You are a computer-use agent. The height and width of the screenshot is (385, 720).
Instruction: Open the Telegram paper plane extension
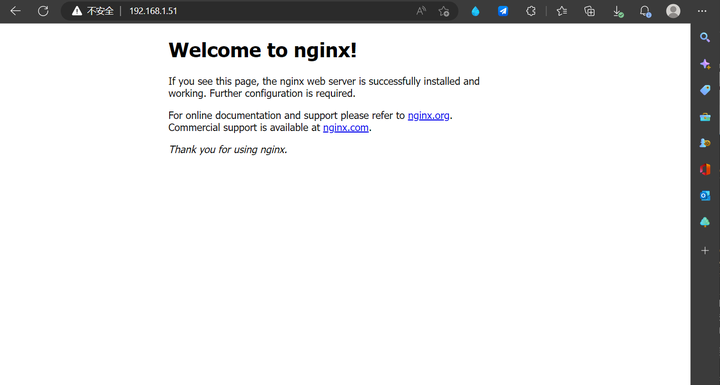pyautogui.click(x=503, y=11)
